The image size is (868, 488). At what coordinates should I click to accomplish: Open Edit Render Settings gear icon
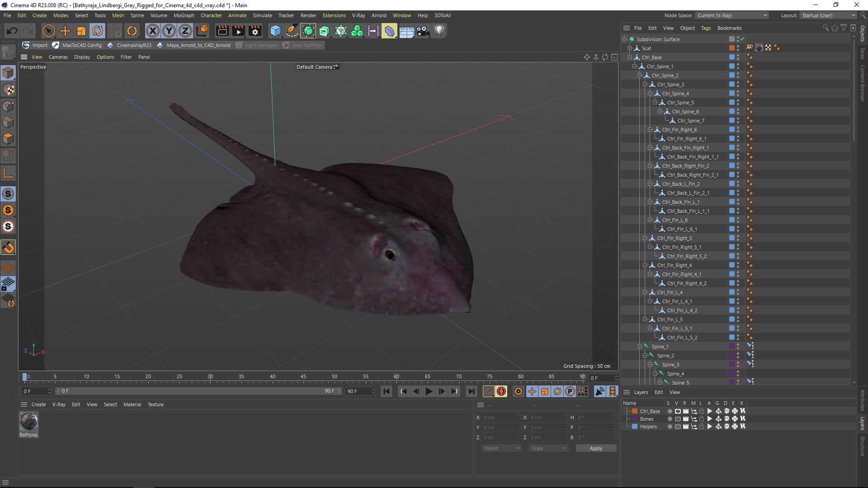tap(255, 31)
